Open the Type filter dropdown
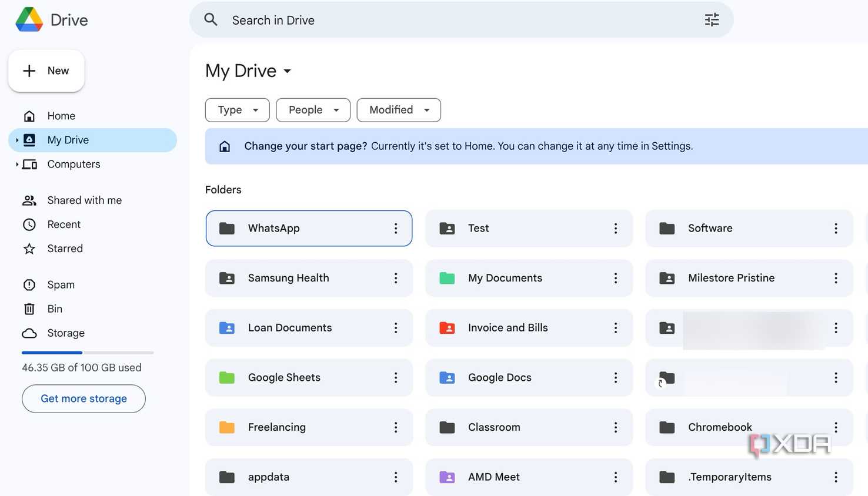This screenshot has height=496, width=868. (238, 110)
